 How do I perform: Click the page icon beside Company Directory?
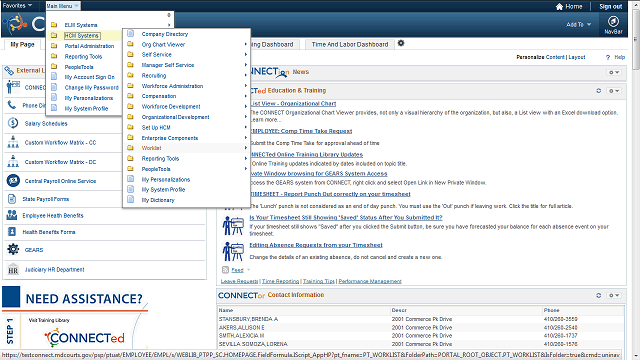coord(131,33)
